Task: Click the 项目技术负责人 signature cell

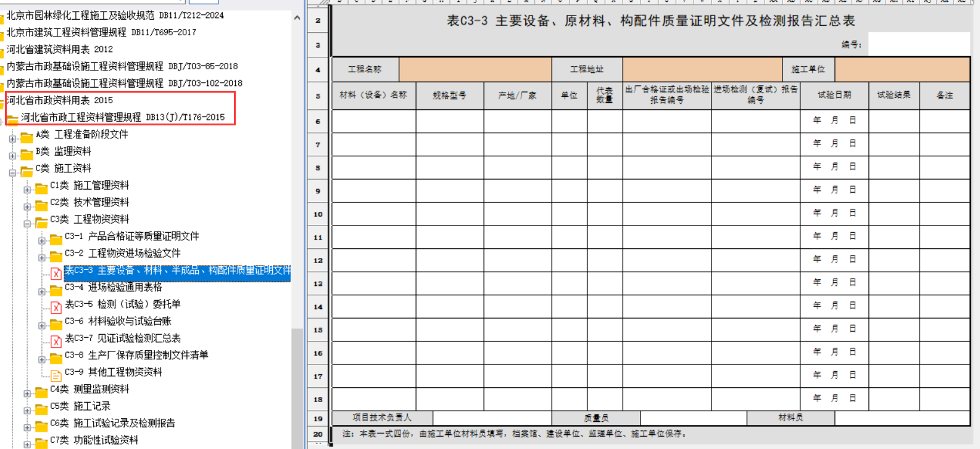Action: coord(492,418)
